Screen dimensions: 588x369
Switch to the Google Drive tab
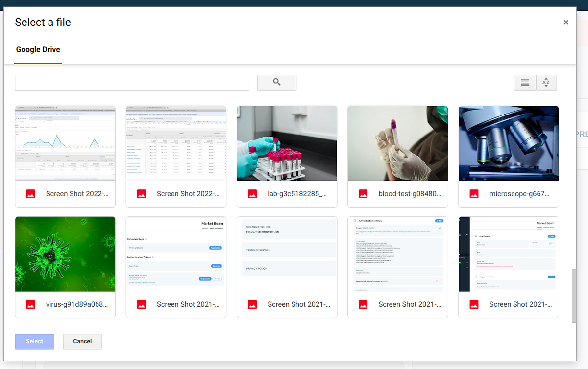click(x=38, y=49)
